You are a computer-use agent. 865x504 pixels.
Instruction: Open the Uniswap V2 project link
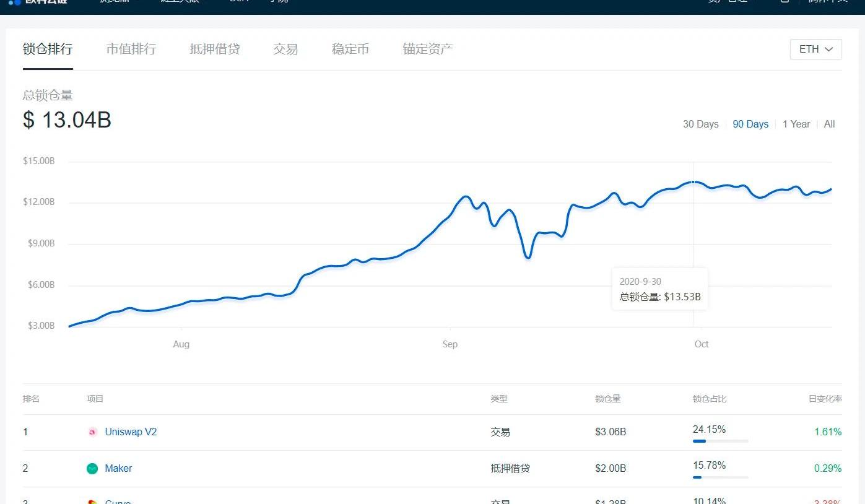(x=131, y=432)
